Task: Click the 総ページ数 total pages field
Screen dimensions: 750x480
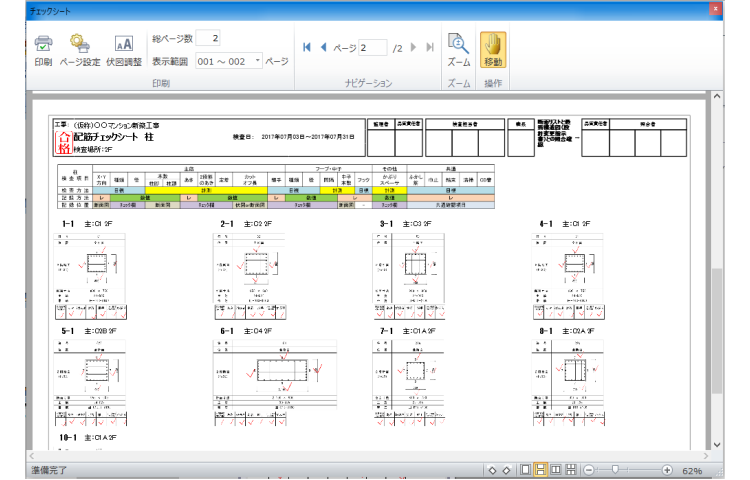Action: point(208,38)
